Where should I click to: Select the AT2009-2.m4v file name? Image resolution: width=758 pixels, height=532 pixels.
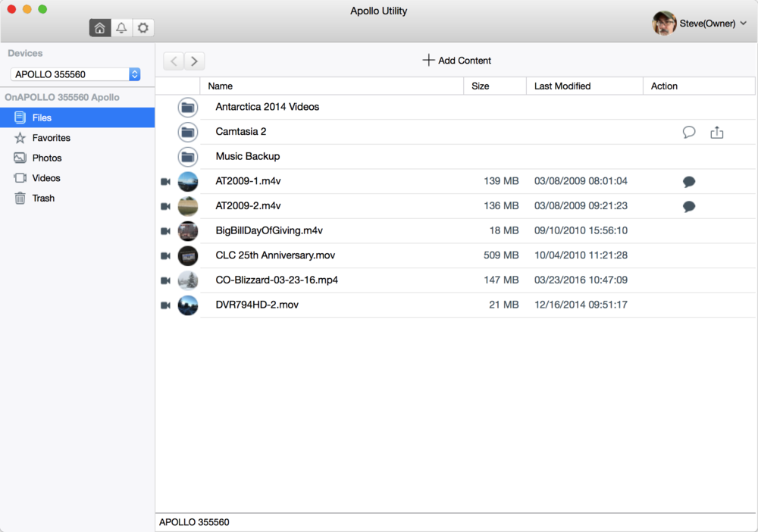tap(248, 206)
